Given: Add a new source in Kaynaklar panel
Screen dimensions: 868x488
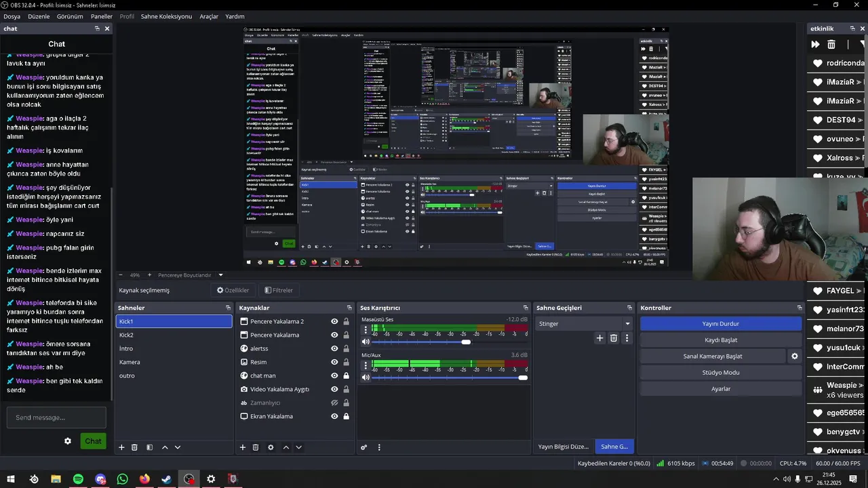Looking at the screenshot, I should pyautogui.click(x=242, y=447).
